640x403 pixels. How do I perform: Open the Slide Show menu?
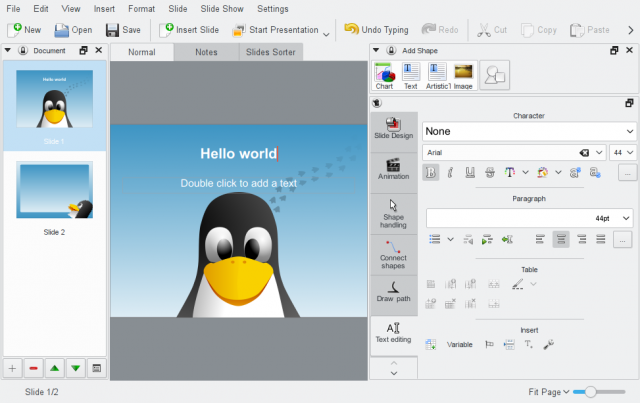click(x=222, y=9)
